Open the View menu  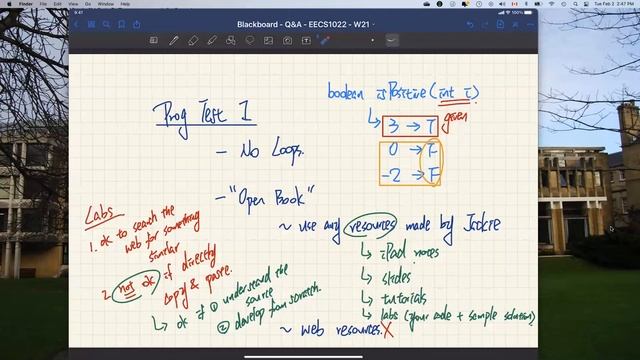(73, 4)
